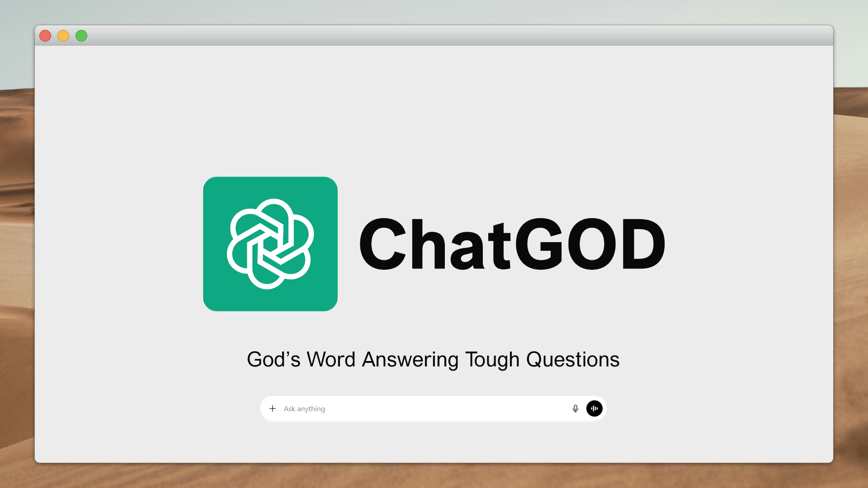Click the word Tough in the tagline

click(492, 360)
